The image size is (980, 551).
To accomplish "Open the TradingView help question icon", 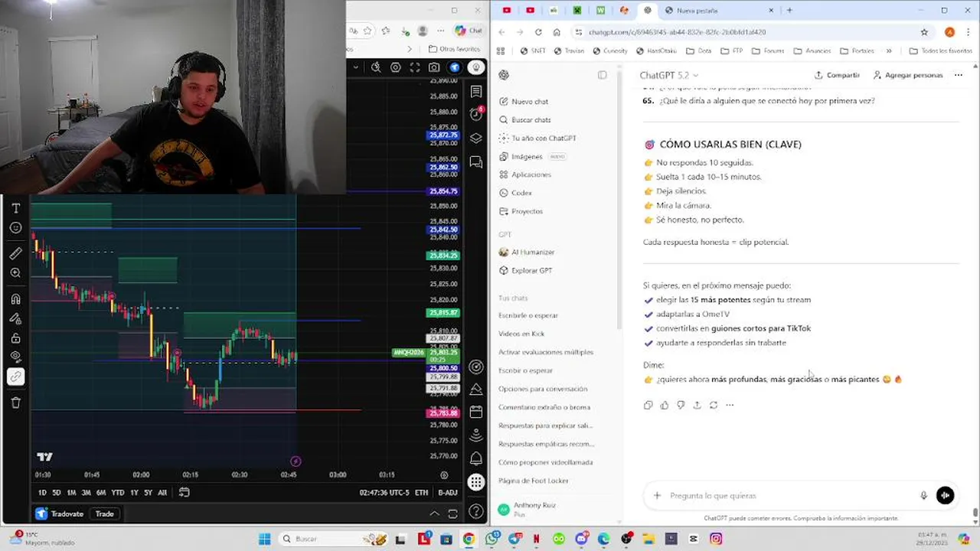I will (476, 511).
